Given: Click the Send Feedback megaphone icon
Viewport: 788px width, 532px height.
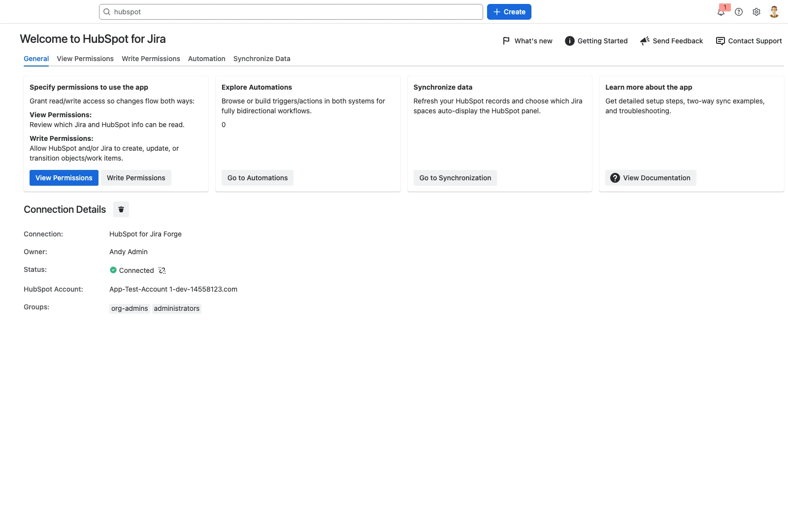Looking at the screenshot, I should point(645,41).
